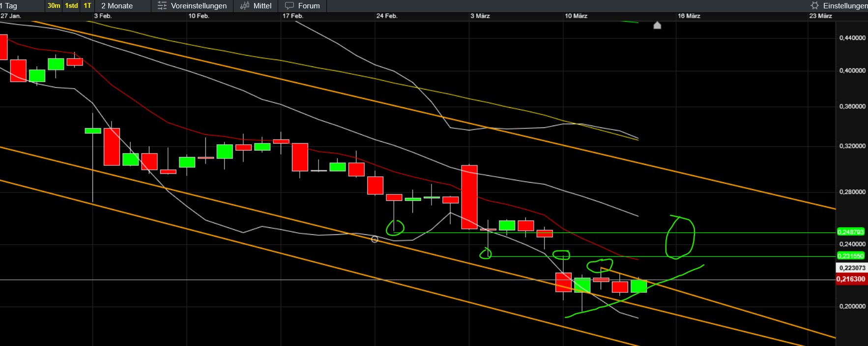The width and height of the screenshot is (868, 346).
Task: Click the 16 März date label
Action: [689, 16]
